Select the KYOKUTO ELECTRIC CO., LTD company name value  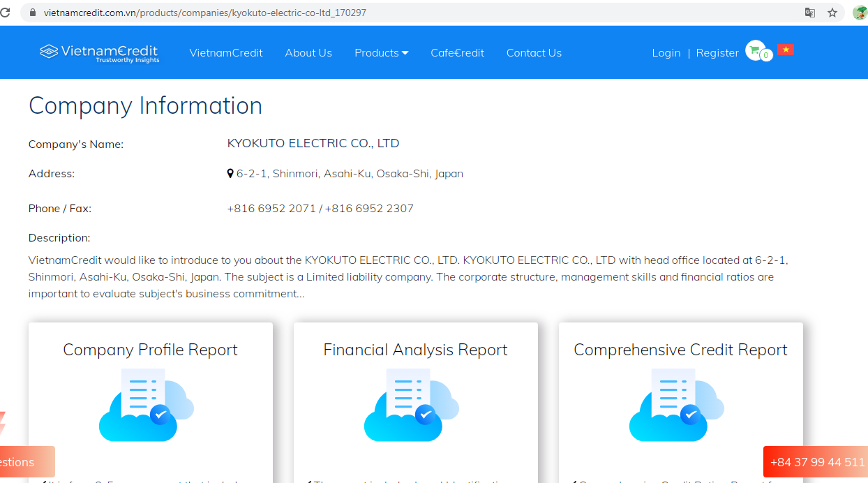pos(313,144)
